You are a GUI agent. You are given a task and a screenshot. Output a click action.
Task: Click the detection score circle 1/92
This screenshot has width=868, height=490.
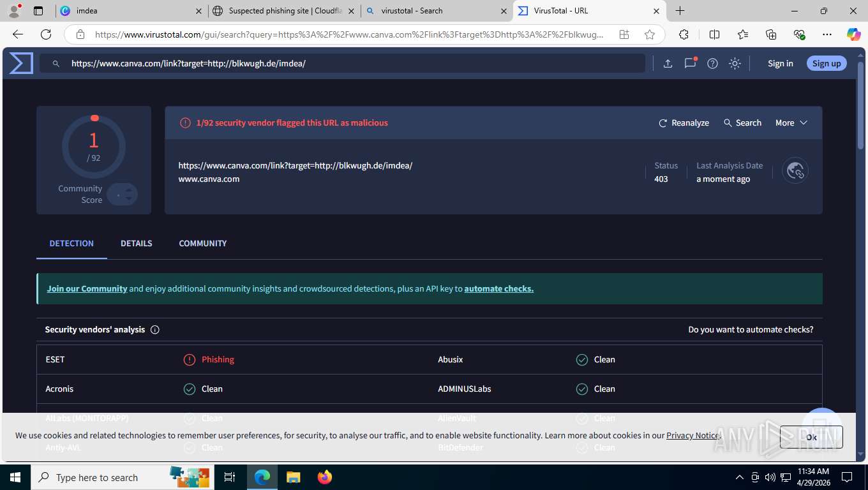[x=94, y=147]
